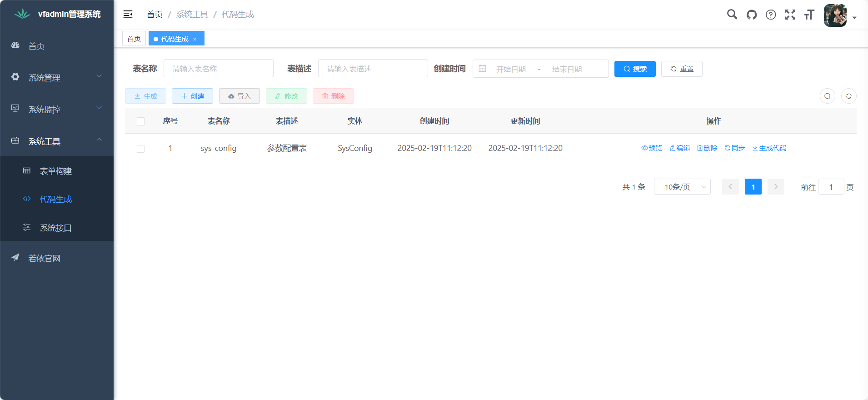Open the GitHub source icon
Screen dimensions: 868x400
[x=752, y=15]
